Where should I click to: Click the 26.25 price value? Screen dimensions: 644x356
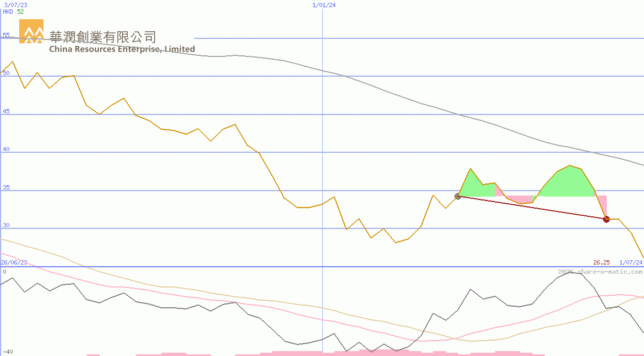point(601,262)
